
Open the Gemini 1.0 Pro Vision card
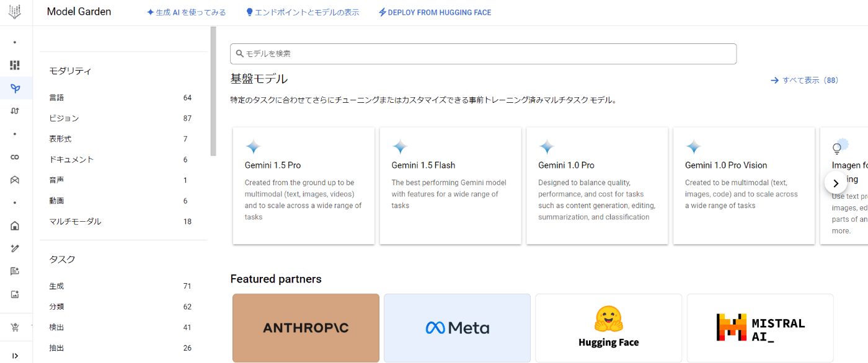pyautogui.click(x=743, y=186)
